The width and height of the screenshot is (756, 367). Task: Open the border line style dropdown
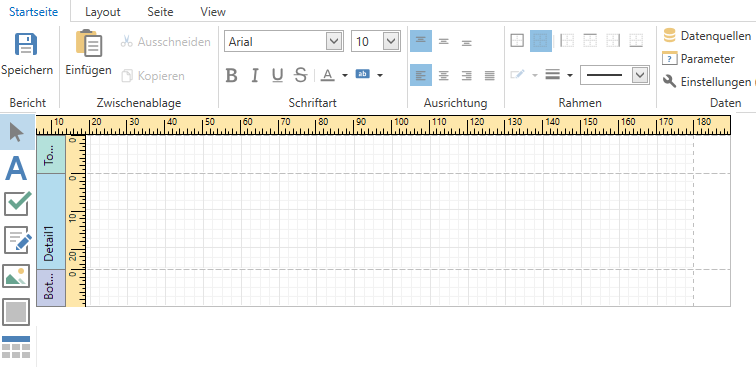pyautogui.click(x=640, y=75)
